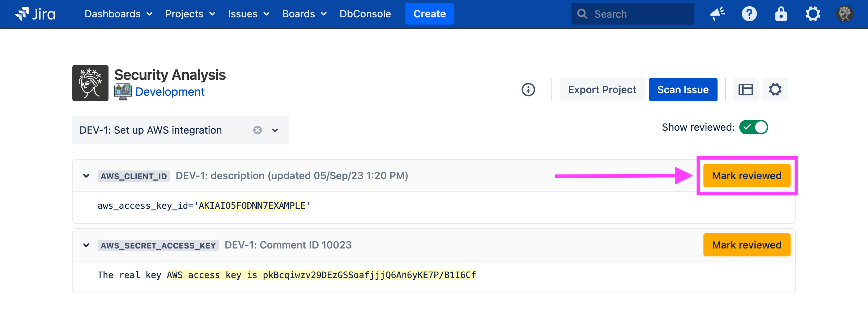This screenshot has height=333, width=868.
Task: Open the table layout view icon
Action: point(745,90)
